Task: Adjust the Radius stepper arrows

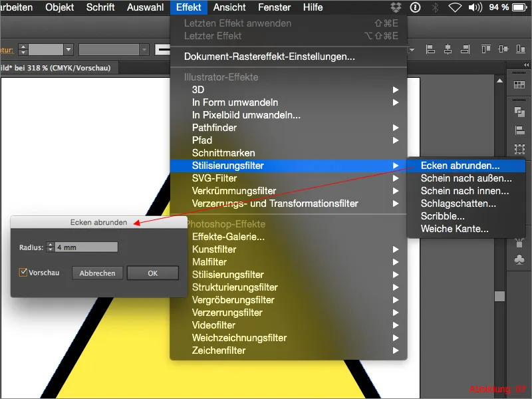Action: (51, 247)
